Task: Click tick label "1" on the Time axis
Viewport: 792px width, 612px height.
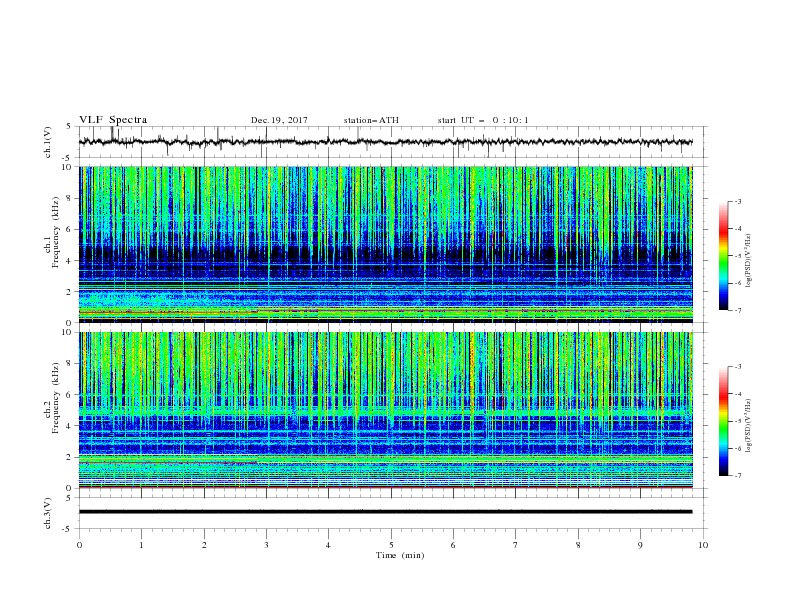Action: click(142, 545)
